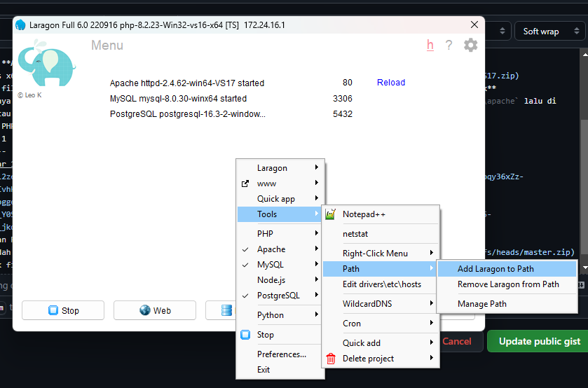Viewport: 588px width, 388px height.
Task: Toggle the Apache checkmark menu entry
Action: [280, 249]
